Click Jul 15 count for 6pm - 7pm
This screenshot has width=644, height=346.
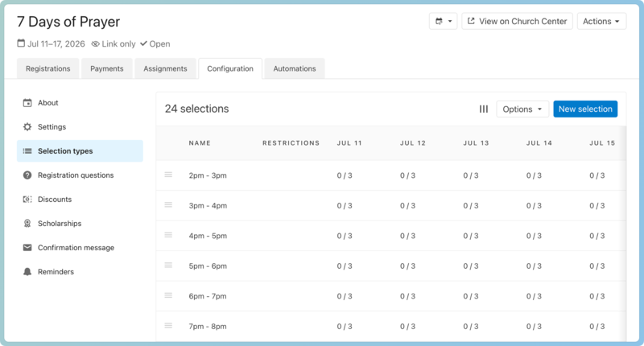597,296
